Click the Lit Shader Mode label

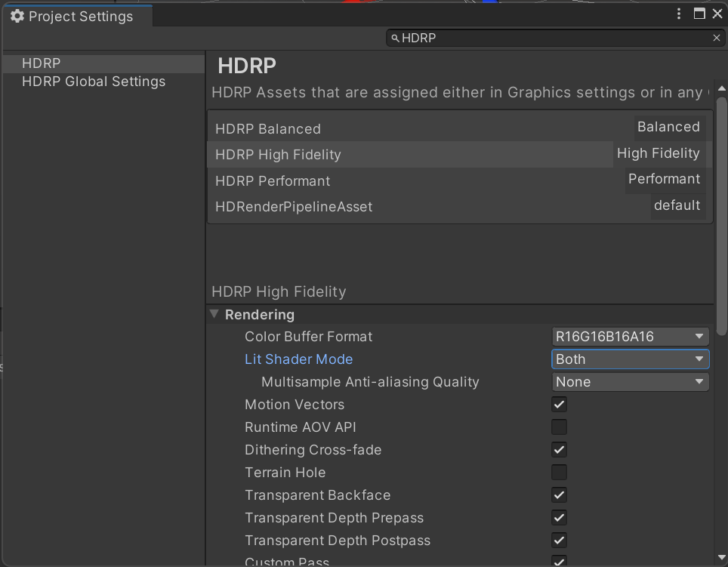298,359
